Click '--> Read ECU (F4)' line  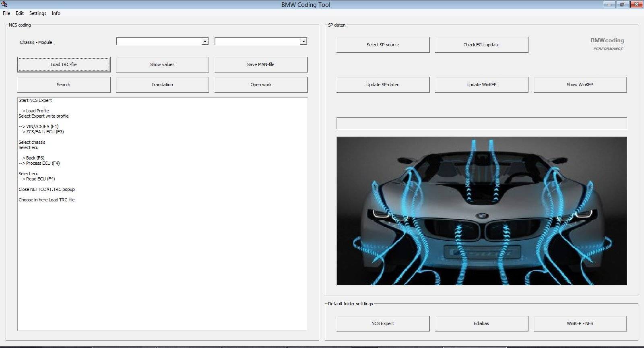37,179
